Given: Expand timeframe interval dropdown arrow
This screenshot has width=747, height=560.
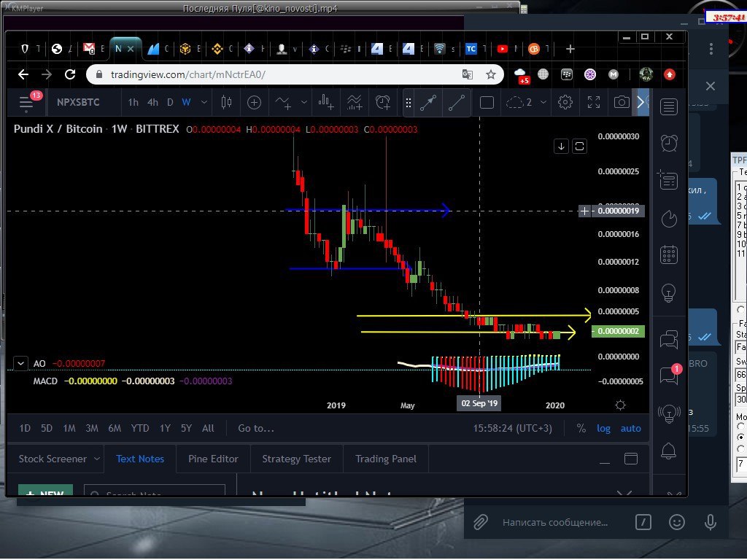Looking at the screenshot, I should (204, 102).
